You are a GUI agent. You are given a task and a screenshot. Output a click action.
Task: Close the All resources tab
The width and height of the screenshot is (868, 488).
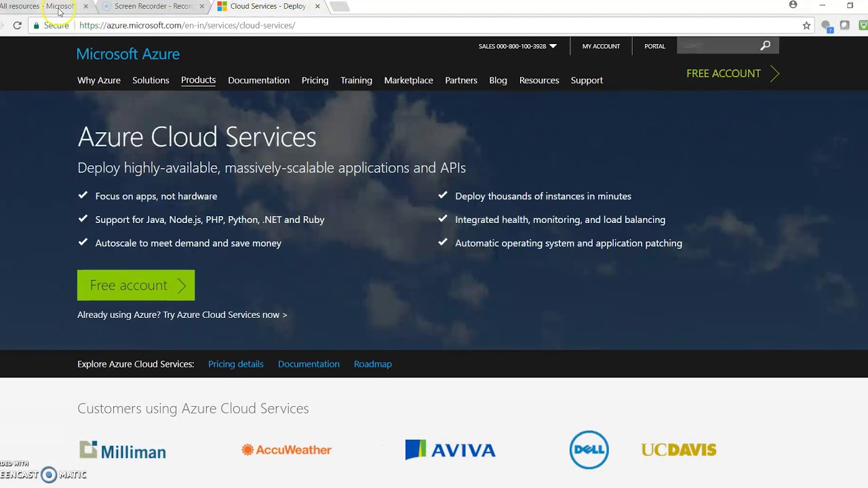point(85,6)
